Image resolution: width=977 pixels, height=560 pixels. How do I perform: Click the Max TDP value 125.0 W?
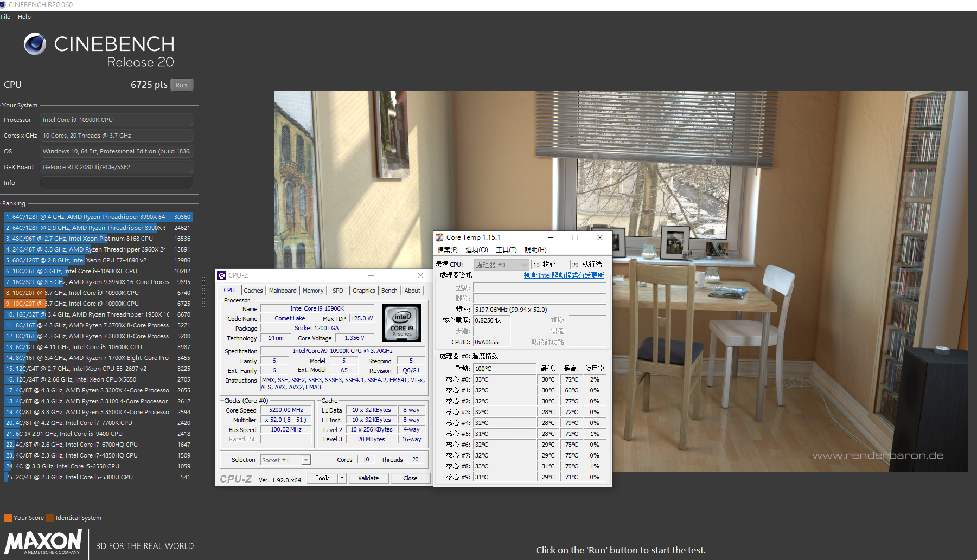point(362,318)
